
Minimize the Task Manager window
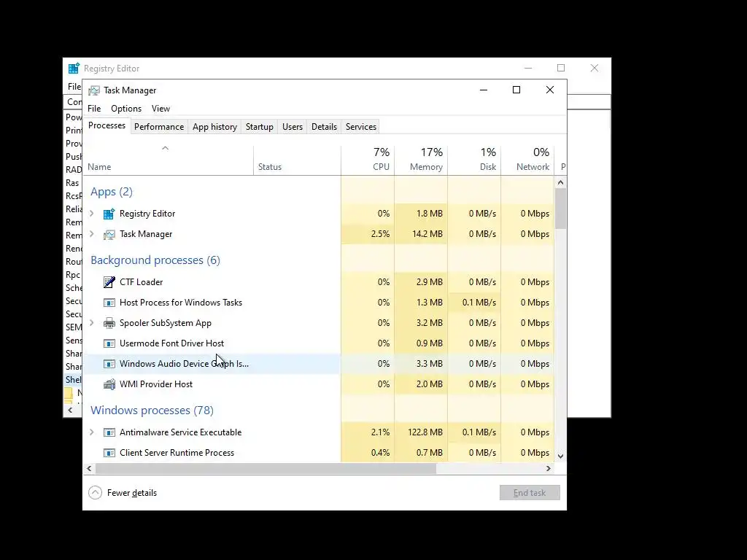point(484,90)
